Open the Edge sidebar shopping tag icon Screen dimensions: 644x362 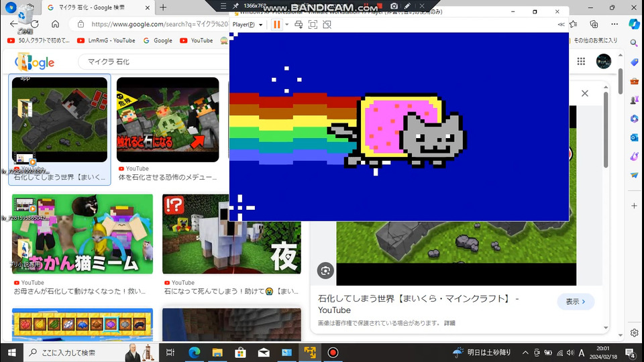pyautogui.click(x=634, y=62)
